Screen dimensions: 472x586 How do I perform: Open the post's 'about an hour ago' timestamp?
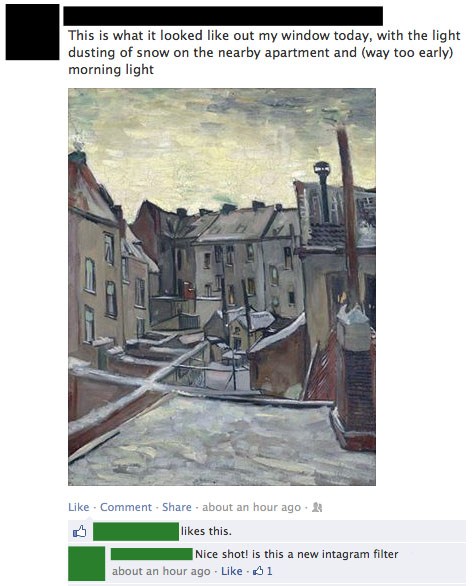click(252, 507)
